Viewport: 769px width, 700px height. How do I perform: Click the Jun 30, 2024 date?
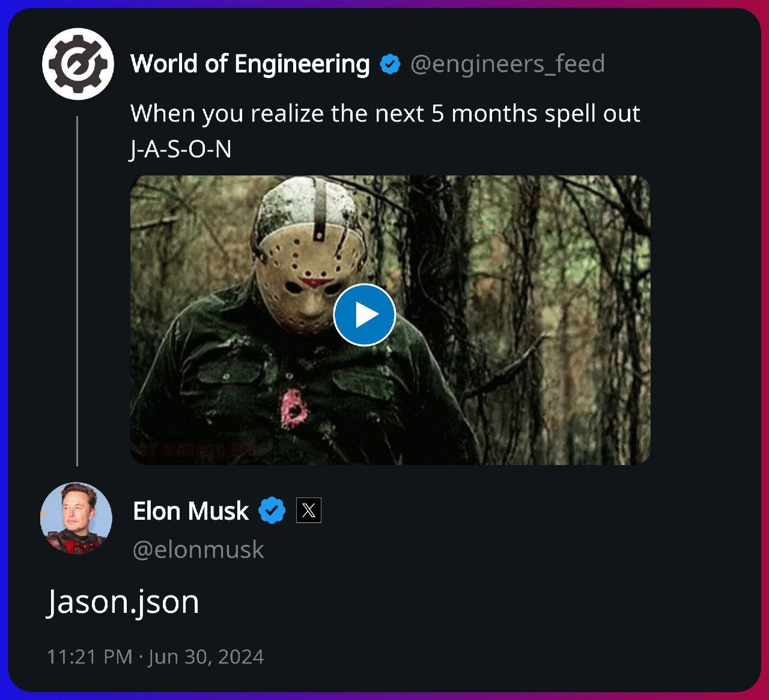[x=206, y=656]
